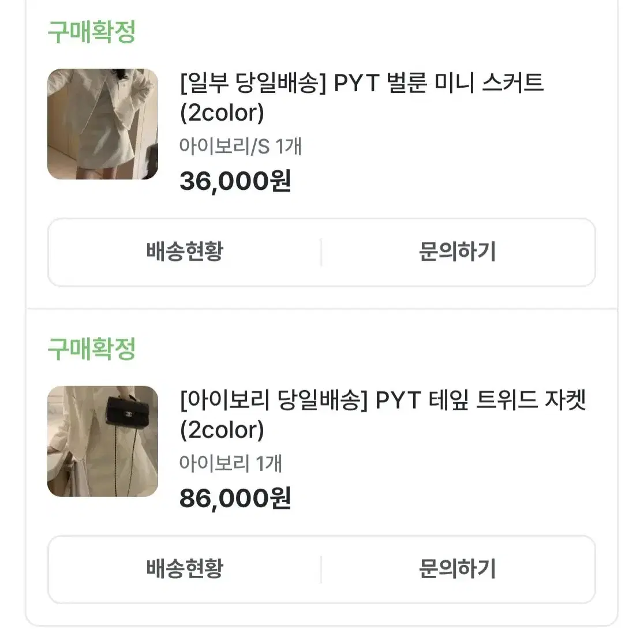Check 배송현황 for the mini skirt order
Image resolution: width=644 pixels, height=644 pixels.
(x=185, y=252)
